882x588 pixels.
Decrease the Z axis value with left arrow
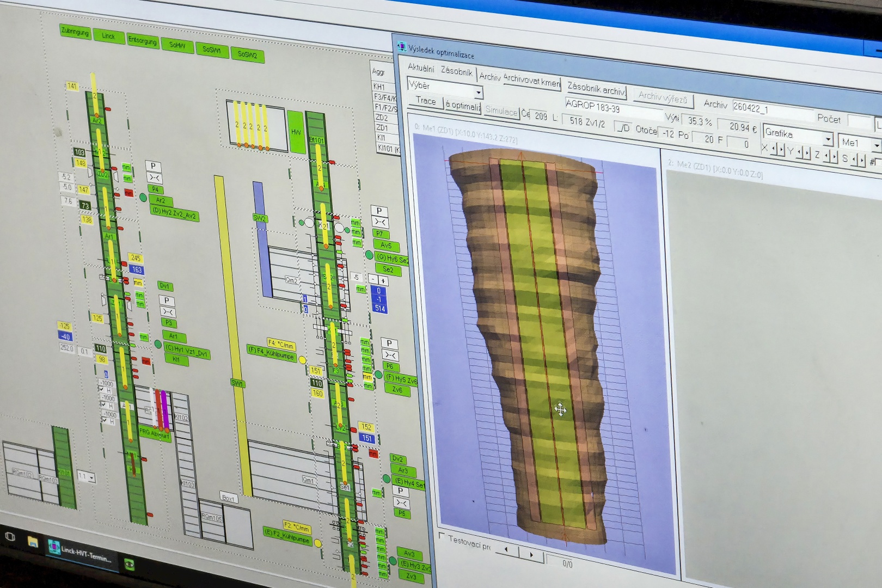tap(826, 156)
